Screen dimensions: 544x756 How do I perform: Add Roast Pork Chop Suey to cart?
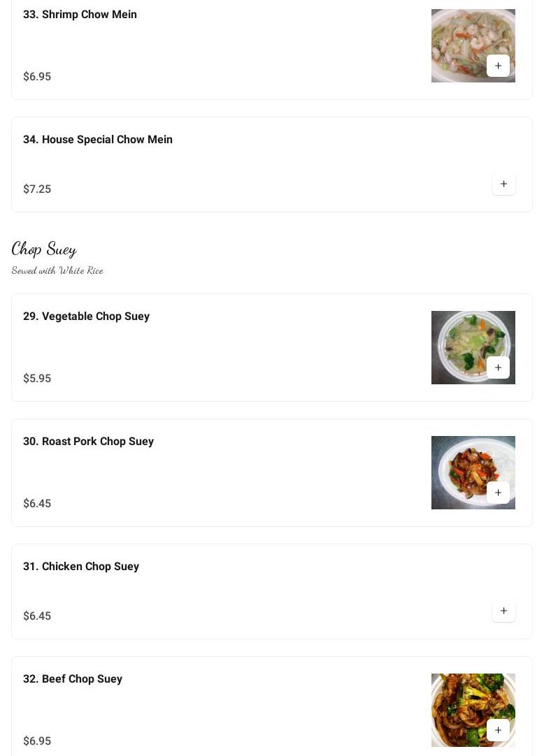pos(498,493)
